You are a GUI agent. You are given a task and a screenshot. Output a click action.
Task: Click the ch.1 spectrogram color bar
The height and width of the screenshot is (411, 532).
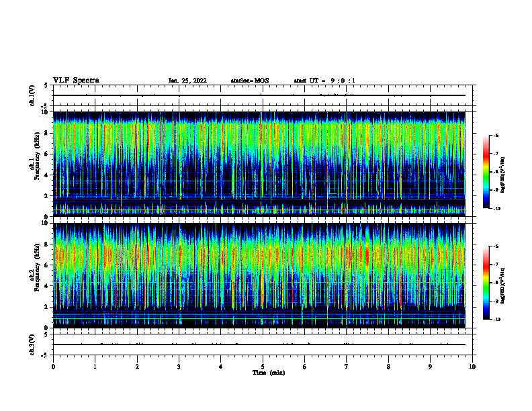[x=486, y=172]
